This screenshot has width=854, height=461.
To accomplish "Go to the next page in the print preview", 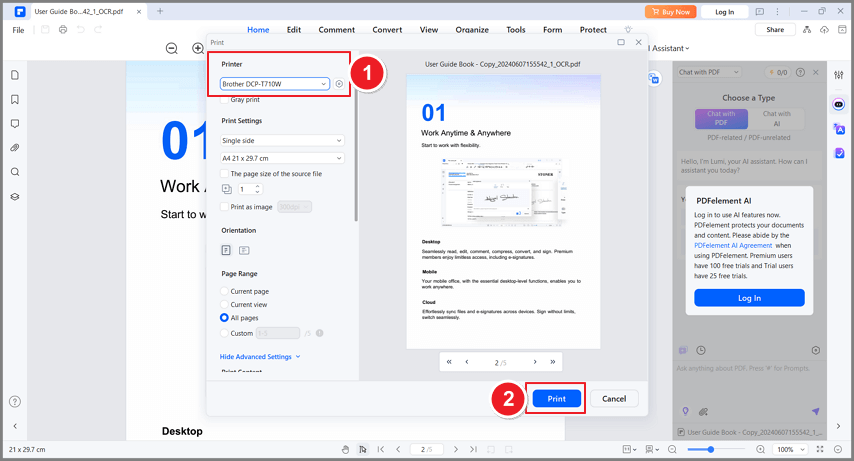I will pos(535,362).
